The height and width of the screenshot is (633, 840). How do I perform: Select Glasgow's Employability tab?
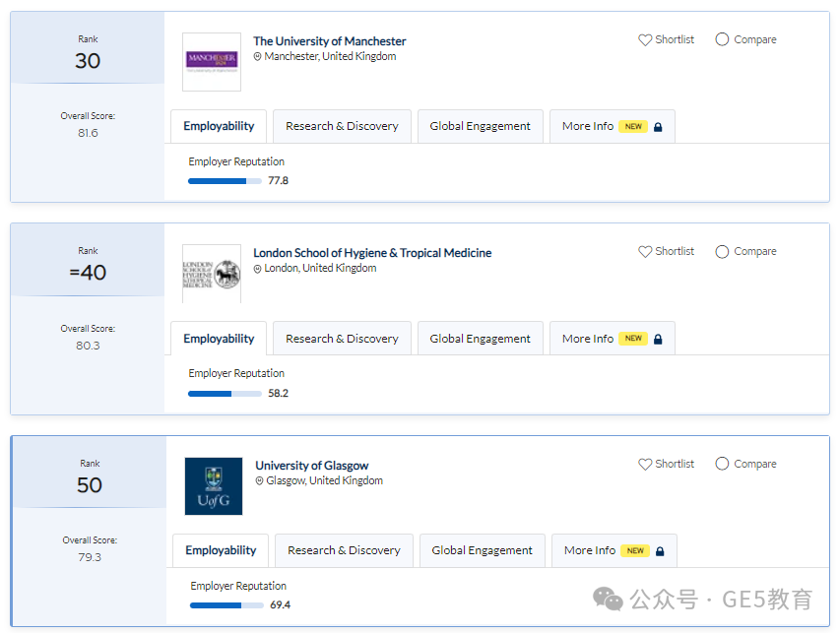click(221, 550)
